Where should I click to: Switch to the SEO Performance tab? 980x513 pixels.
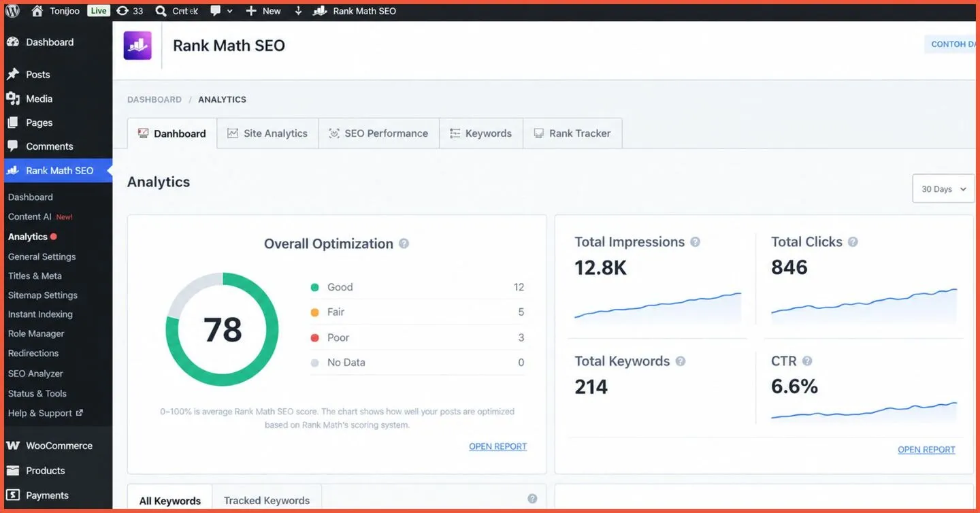point(378,133)
